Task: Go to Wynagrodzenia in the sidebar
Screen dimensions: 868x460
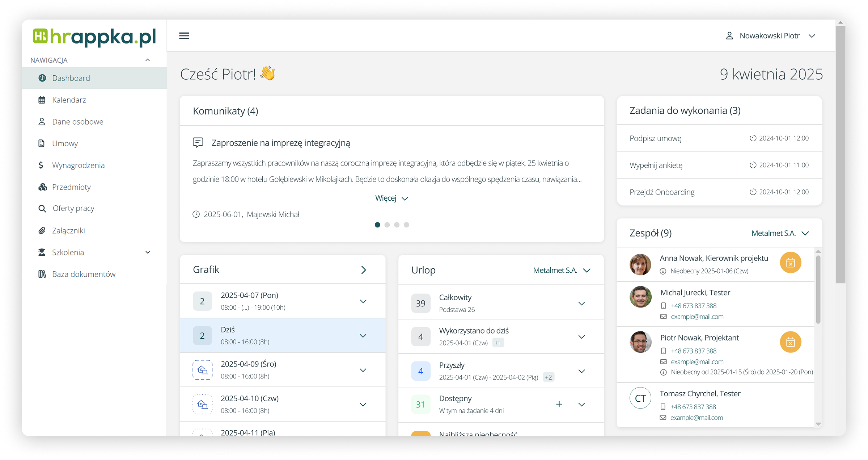Action: click(x=78, y=165)
